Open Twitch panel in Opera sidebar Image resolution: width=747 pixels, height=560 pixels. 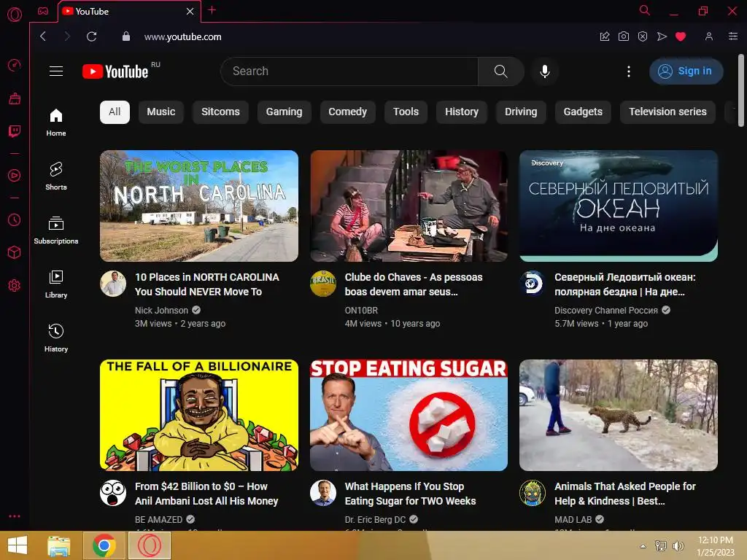coord(15,131)
